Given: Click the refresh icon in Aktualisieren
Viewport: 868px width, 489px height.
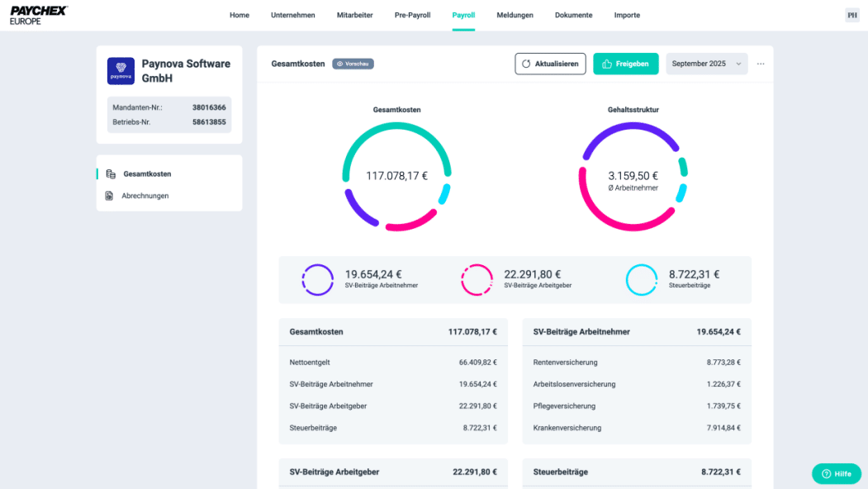Looking at the screenshot, I should (x=526, y=64).
